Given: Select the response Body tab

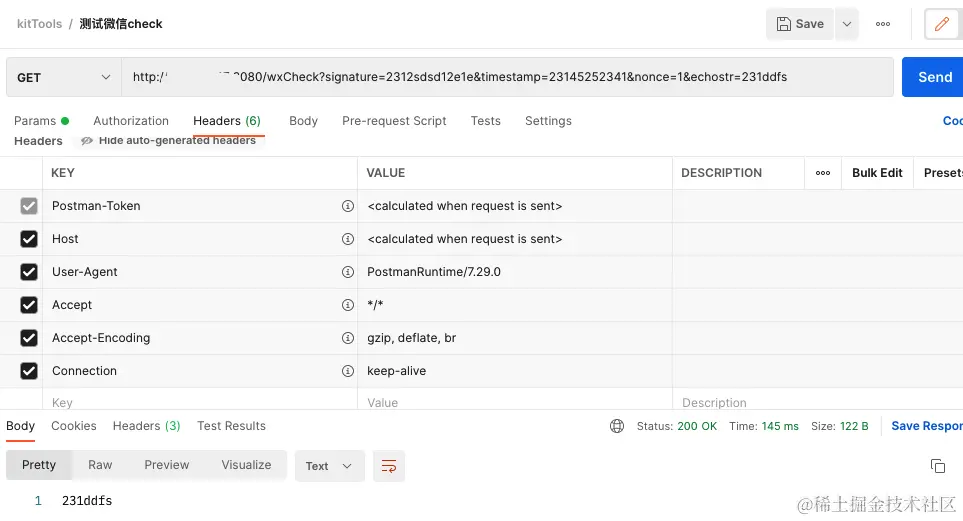Looking at the screenshot, I should tap(20, 426).
